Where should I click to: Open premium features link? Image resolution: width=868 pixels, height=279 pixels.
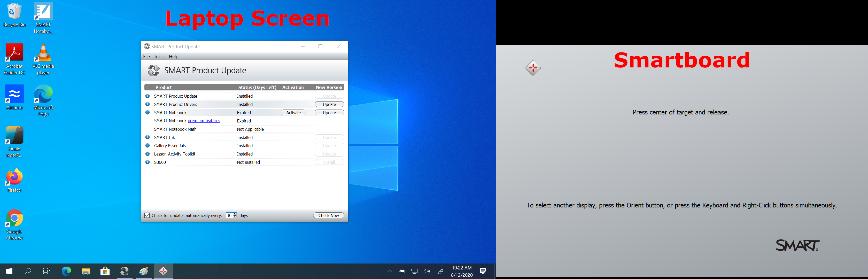204,121
